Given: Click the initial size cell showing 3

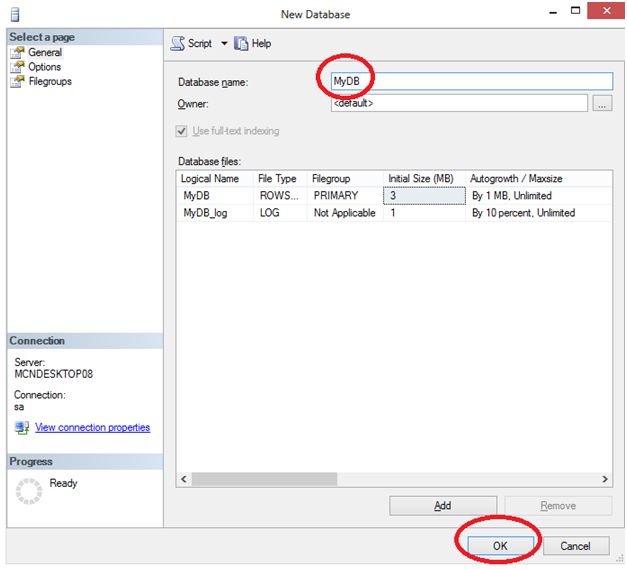Looking at the screenshot, I should pos(424,196).
